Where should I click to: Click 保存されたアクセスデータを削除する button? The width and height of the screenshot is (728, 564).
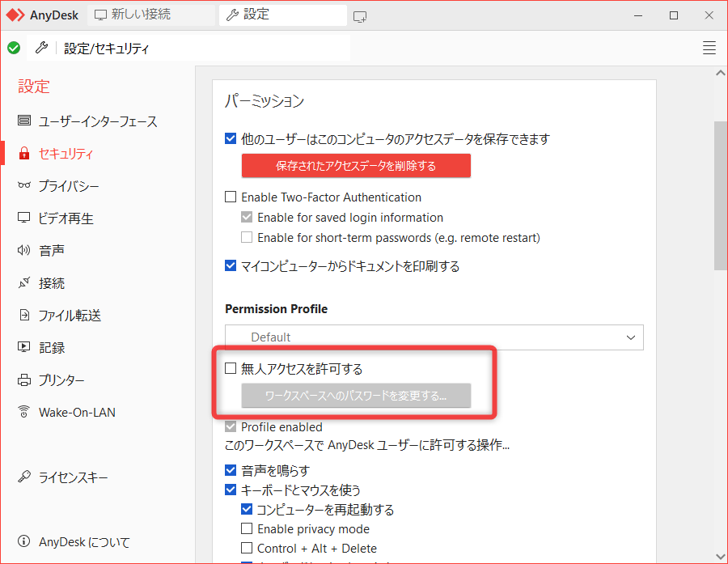(x=356, y=166)
